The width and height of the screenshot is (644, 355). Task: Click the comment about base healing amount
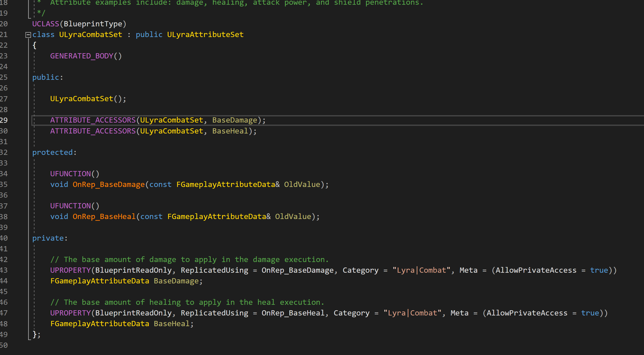click(187, 302)
